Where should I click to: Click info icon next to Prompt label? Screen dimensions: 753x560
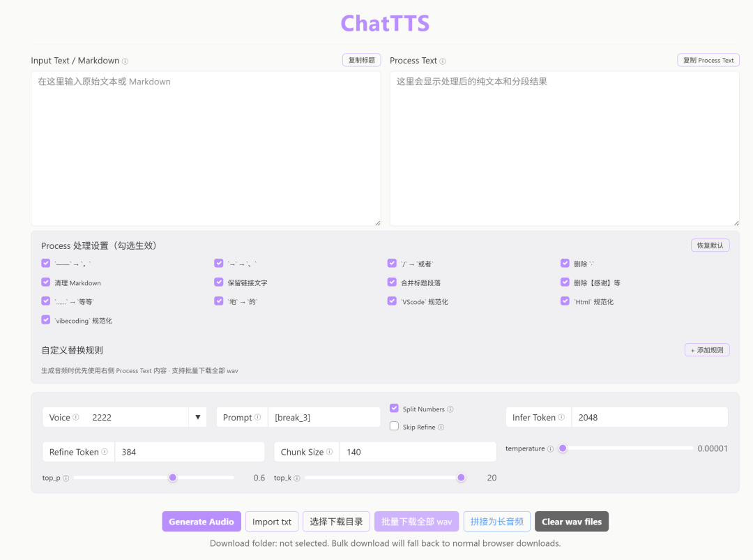(257, 417)
